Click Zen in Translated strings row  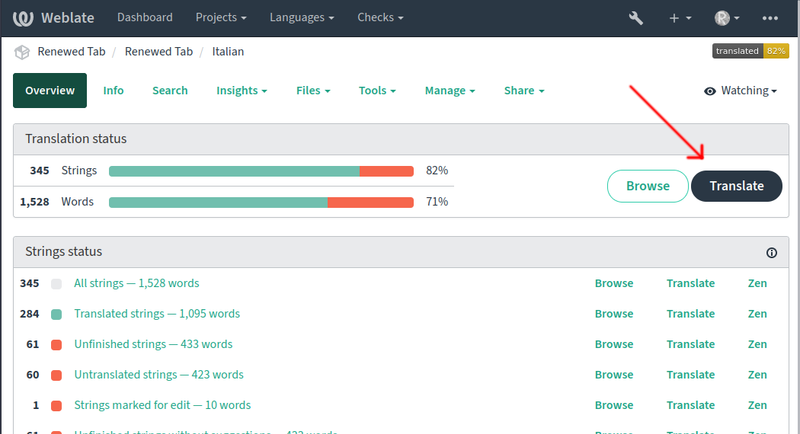pyautogui.click(x=758, y=314)
